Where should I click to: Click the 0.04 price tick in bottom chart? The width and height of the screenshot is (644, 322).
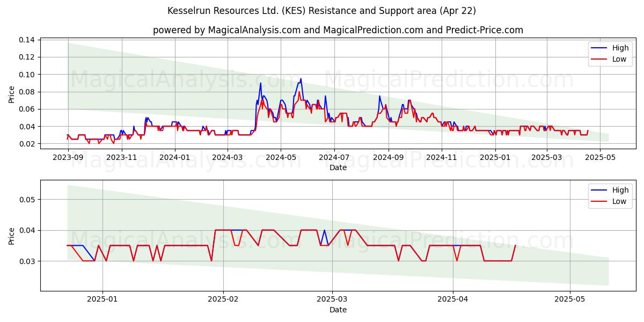click(x=27, y=230)
